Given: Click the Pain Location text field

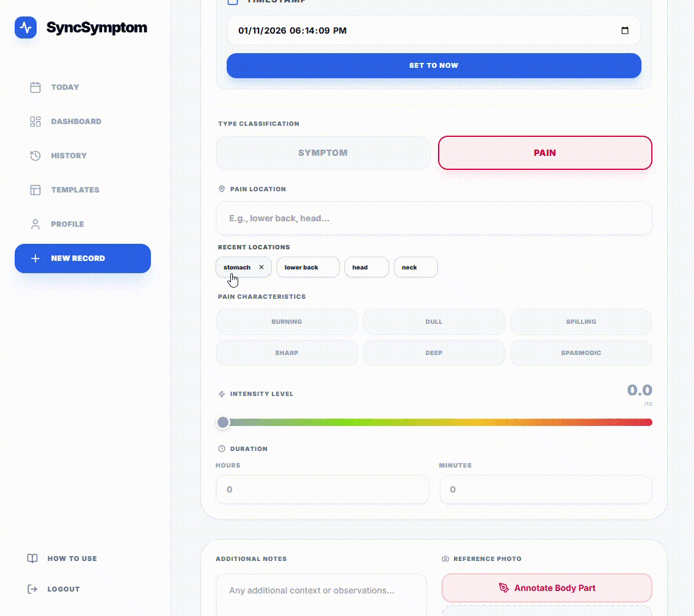Looking at the screenshot, I should tap(434, 218).
